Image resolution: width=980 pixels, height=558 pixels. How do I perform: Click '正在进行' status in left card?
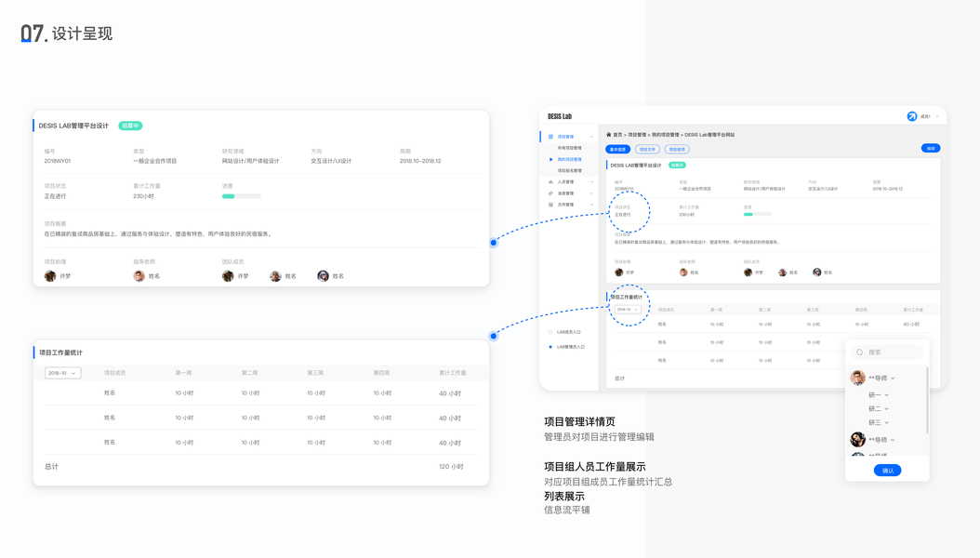55,196
